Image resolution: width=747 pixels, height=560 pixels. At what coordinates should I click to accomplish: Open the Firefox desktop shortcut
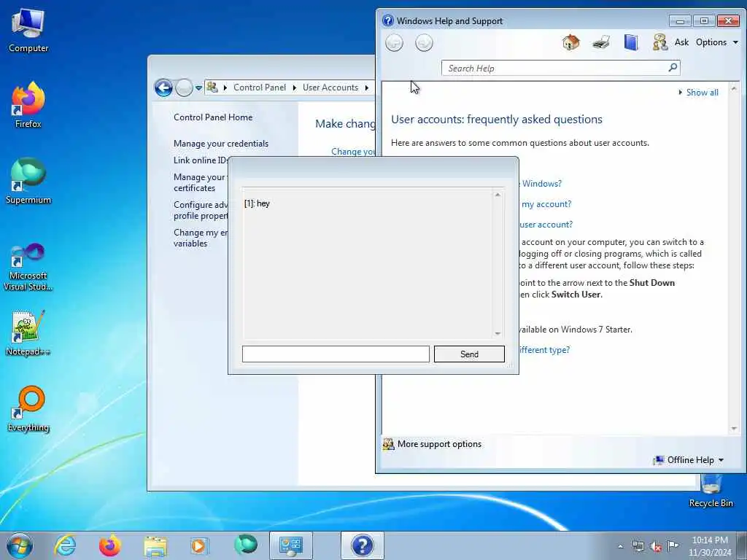coord(28,105)
